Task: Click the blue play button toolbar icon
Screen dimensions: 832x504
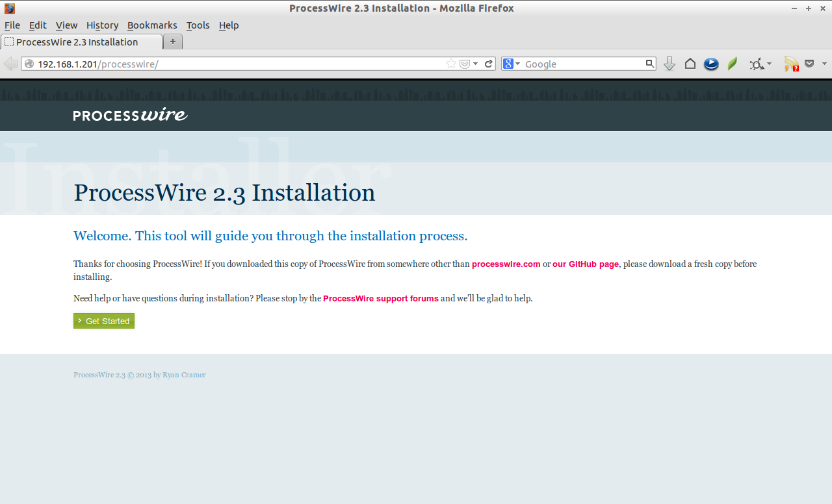Action: (711, 64)
